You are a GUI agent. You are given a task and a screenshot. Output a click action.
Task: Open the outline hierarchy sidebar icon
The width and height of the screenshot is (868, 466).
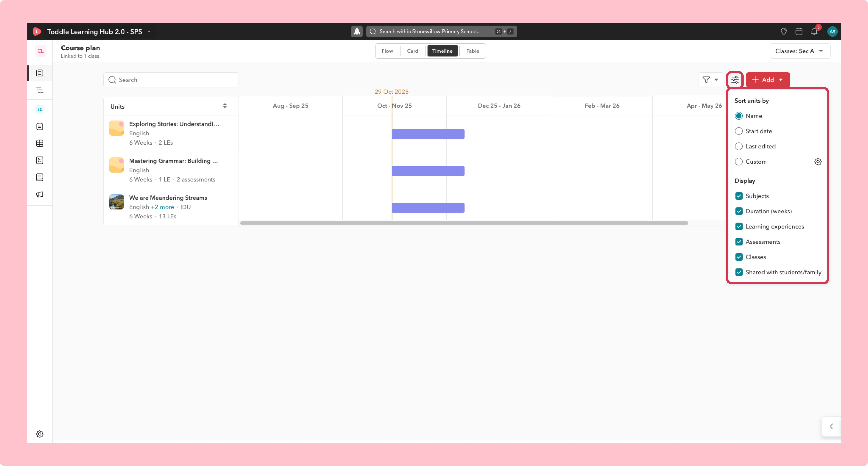(40, 90)
